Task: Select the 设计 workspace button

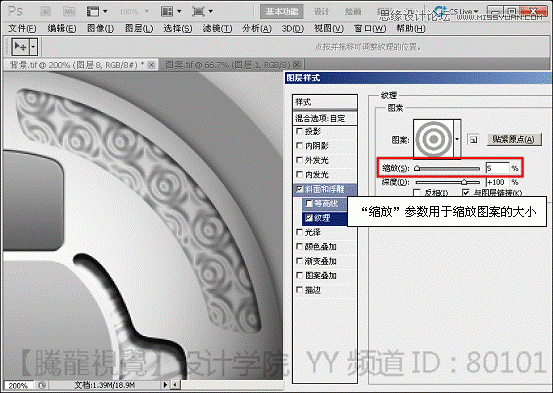Action: [322, 12]
